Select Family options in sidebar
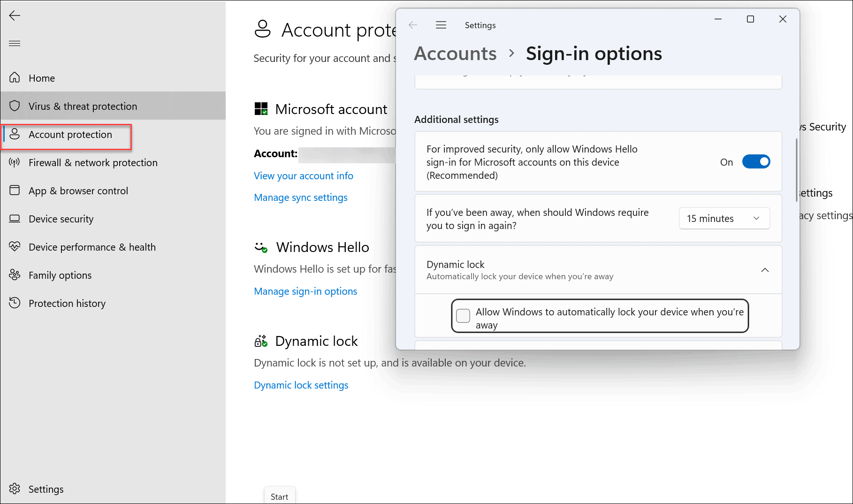Image resolution: width=853 pixels, height=504 pixels. [60, 275]
